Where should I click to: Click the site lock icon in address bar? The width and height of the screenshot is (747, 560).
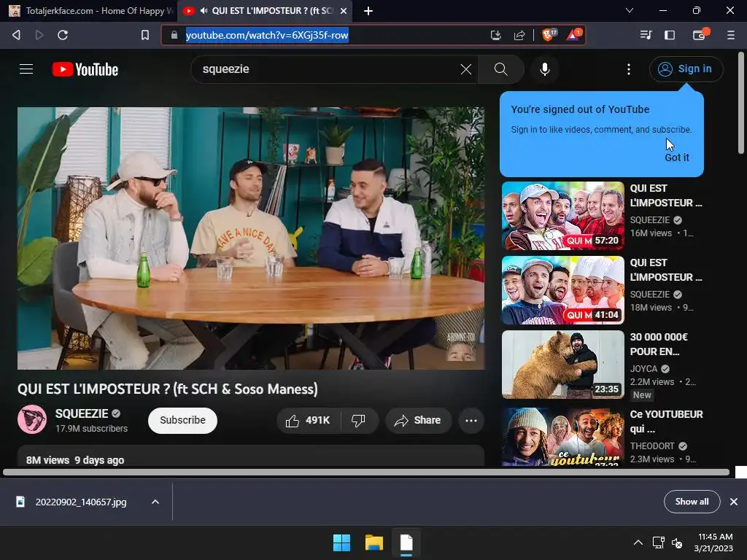pos(174,35)
